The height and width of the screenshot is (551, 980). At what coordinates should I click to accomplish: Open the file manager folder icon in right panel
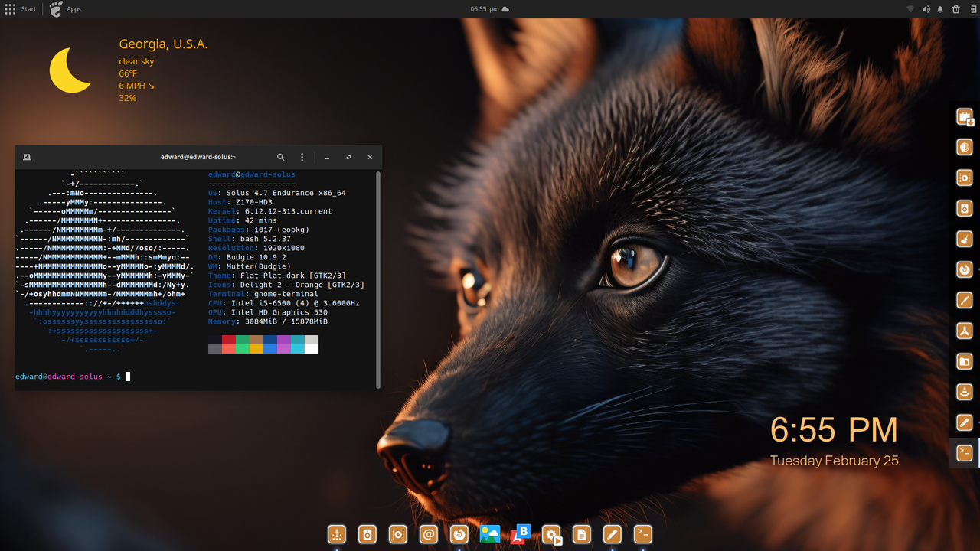tap(965, 361)
